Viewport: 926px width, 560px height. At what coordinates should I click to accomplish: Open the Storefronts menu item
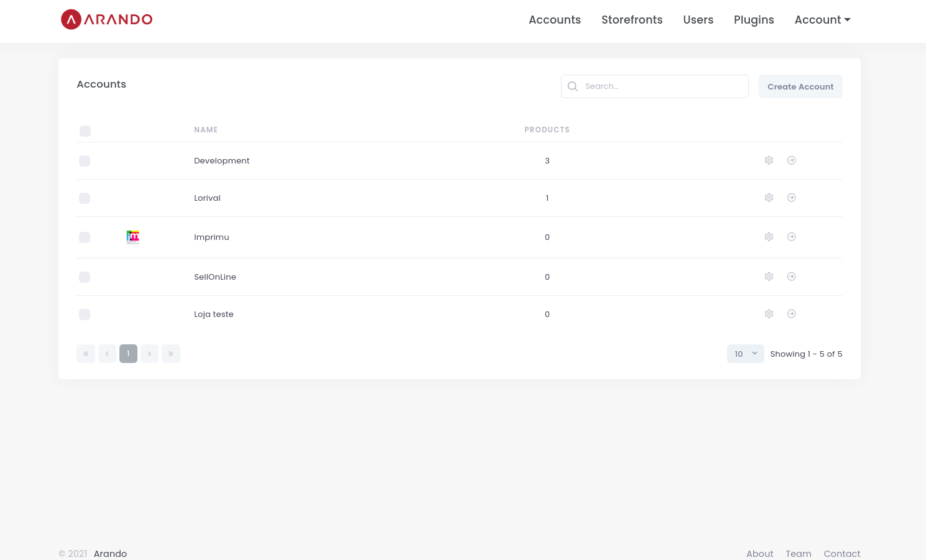[632, 20]
